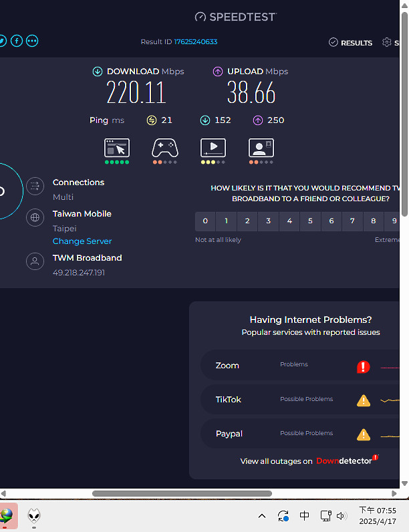Click the TWM Broadband provider name
The image size is (409, 532).
click(87, 258)
